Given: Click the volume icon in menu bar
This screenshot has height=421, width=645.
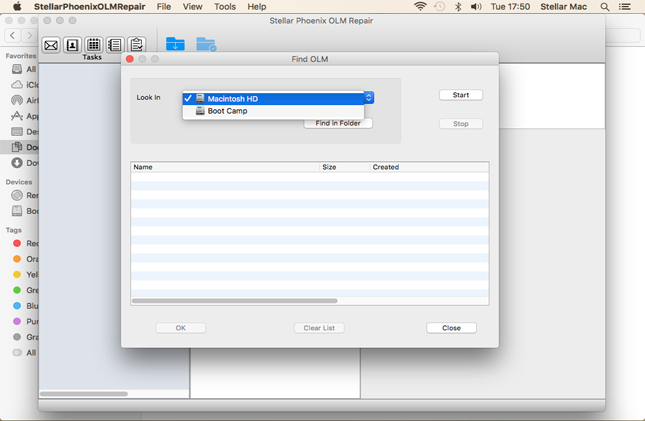Looking at the screenshot, I should click(476, 7).
